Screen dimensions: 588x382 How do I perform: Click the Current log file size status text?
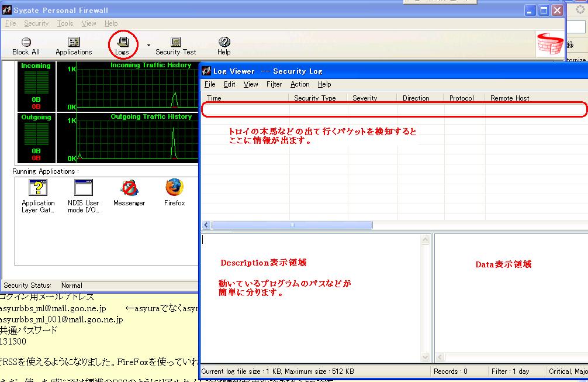(x=278, y=371)
